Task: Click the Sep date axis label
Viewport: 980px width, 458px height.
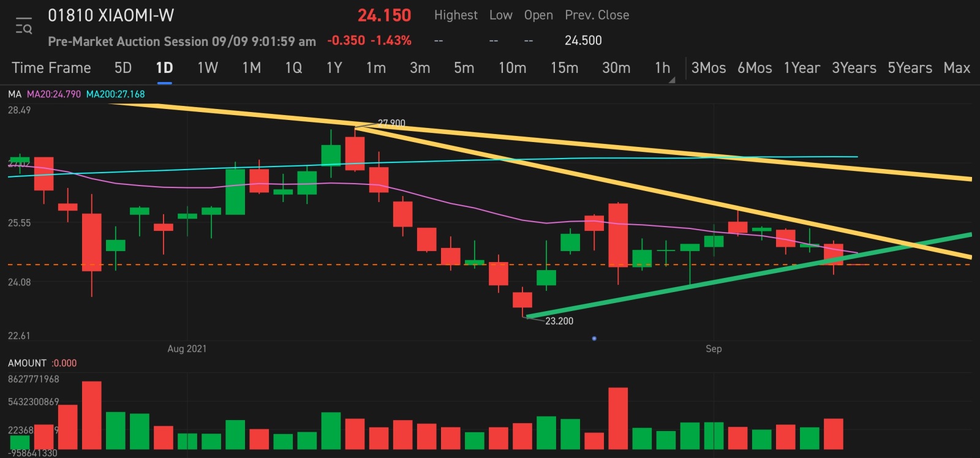Action: click(714, 349)
